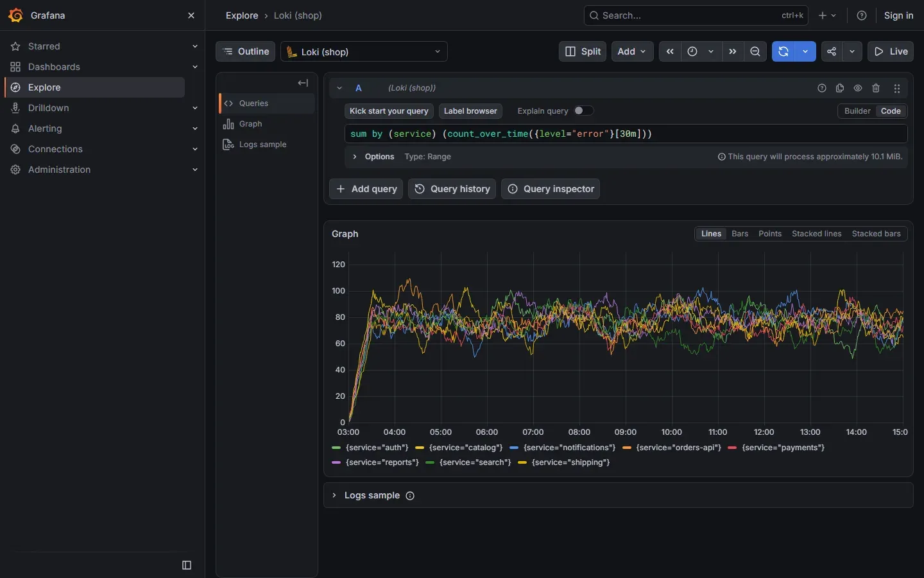Viewport: 924px width, 578px height.
Task: Shift time range forwards
Action: [733, 51]
